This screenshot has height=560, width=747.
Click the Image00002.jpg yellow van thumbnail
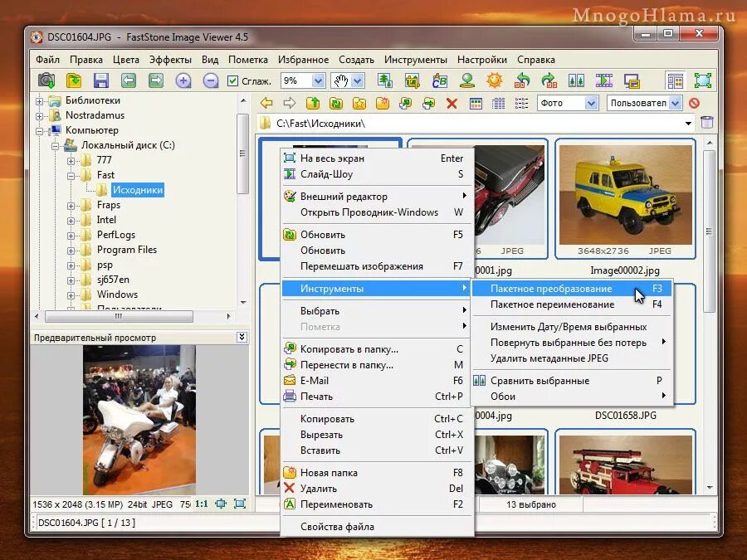coord(626,195)
